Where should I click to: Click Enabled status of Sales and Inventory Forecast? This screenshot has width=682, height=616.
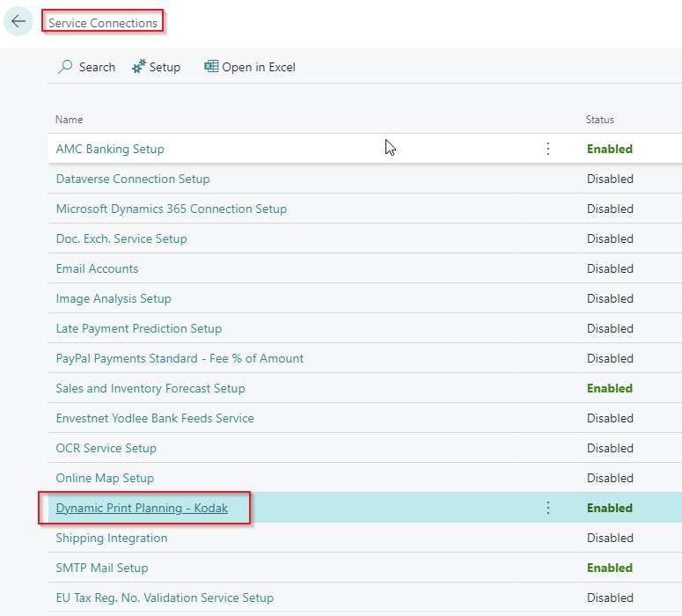[x=609, y=388]
